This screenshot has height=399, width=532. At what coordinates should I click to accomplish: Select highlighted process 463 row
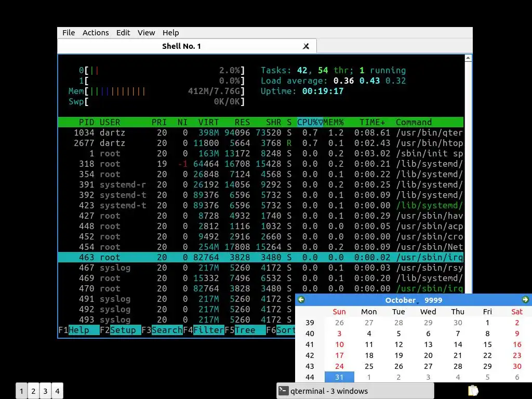point(261,257)
